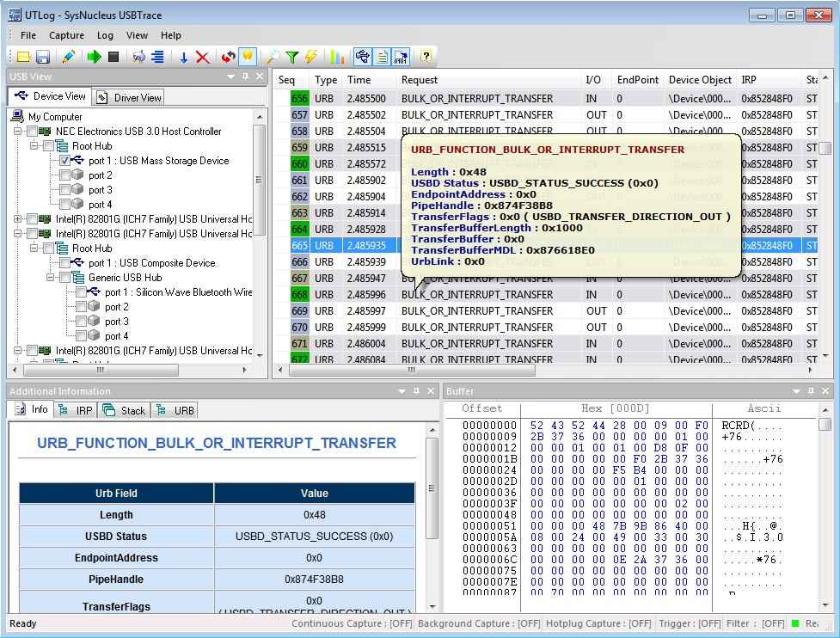Switch to the Driver View tab

pos(129,97)
